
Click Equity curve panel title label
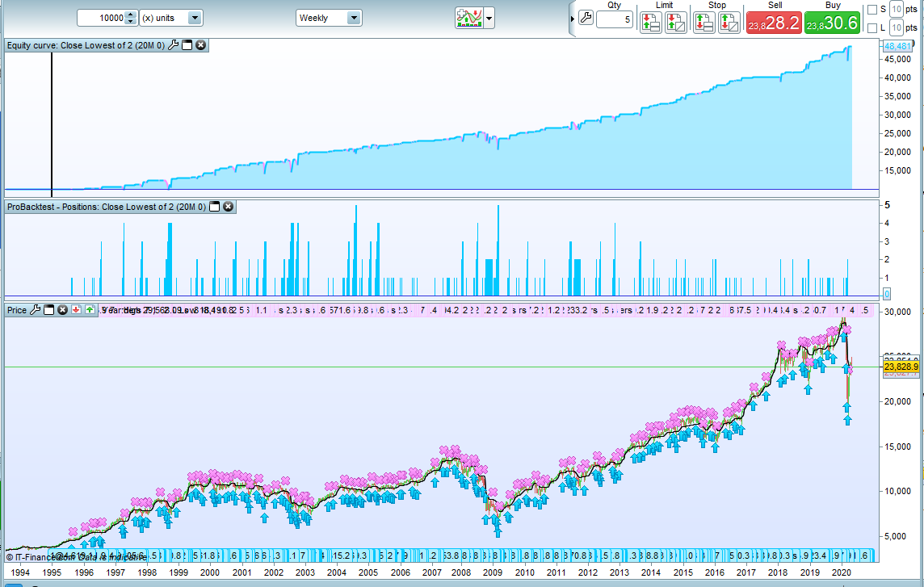[x=86, y=45]
